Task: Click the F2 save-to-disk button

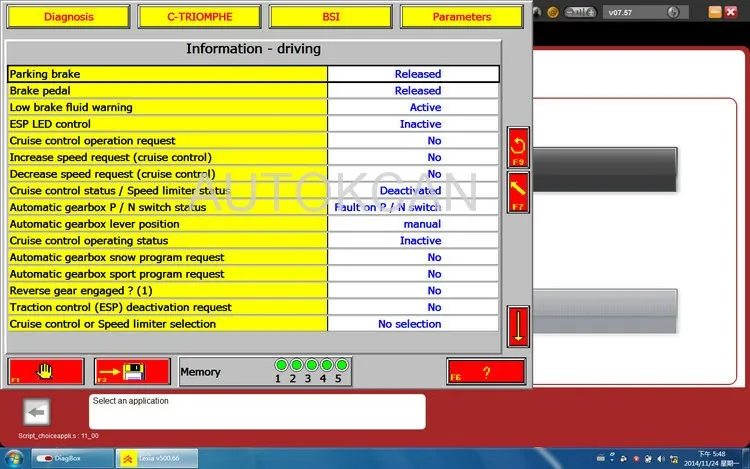Action: click(x=132, y=371)
